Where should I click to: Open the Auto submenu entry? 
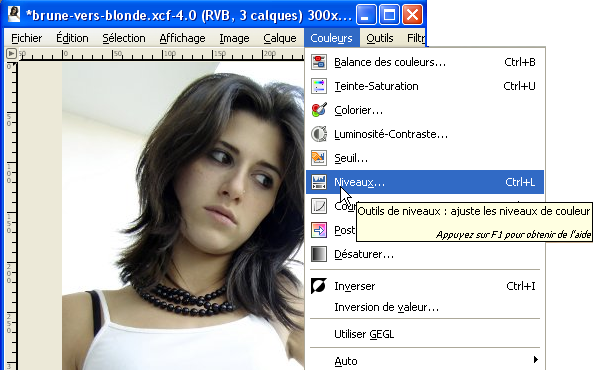click(425, 361)
